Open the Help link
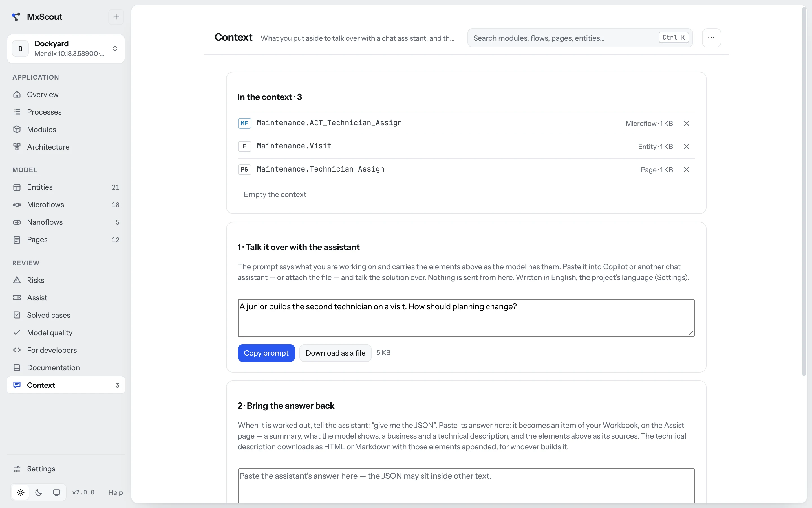The height and width of the screenshot is (508, 812). [x=115, y=492]
